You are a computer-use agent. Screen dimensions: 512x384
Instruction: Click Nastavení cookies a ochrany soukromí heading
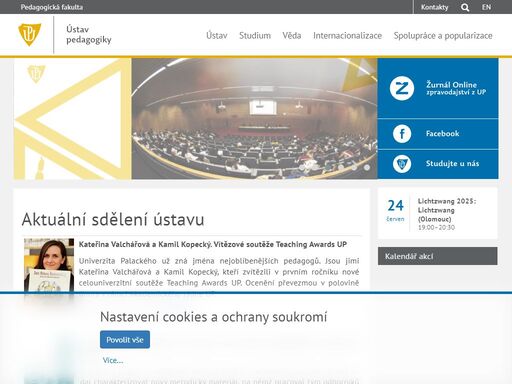214,317
